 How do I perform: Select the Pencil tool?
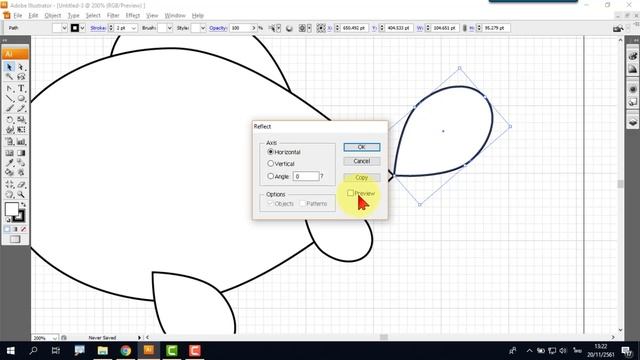(21, 109)
